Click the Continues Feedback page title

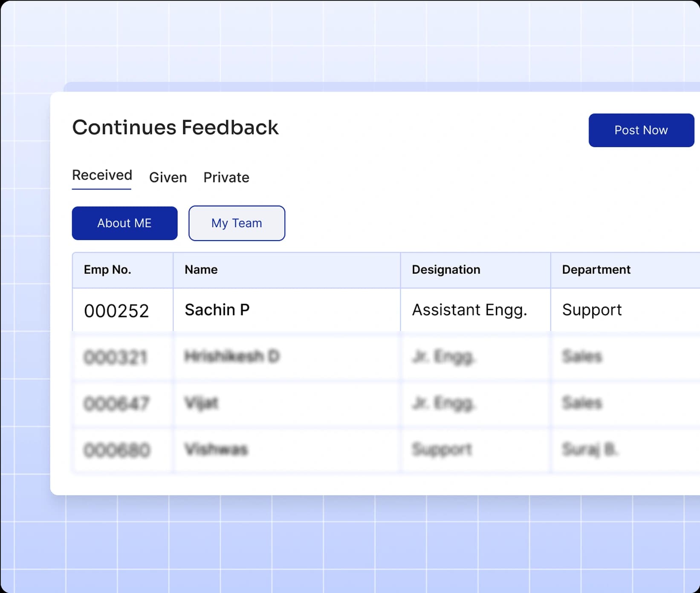pyautogui.click(x=175, y=127)
